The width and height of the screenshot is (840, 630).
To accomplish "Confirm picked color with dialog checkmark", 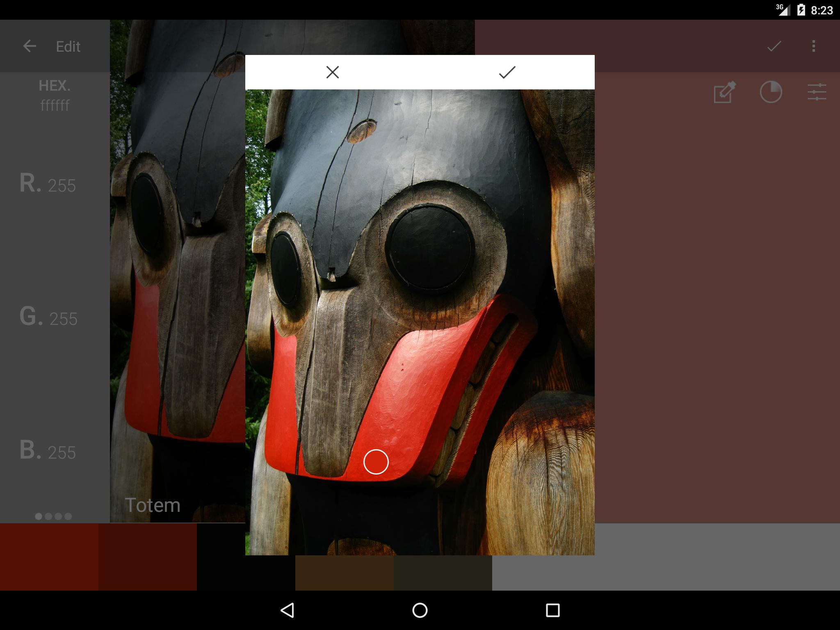I will click(507, 72).
